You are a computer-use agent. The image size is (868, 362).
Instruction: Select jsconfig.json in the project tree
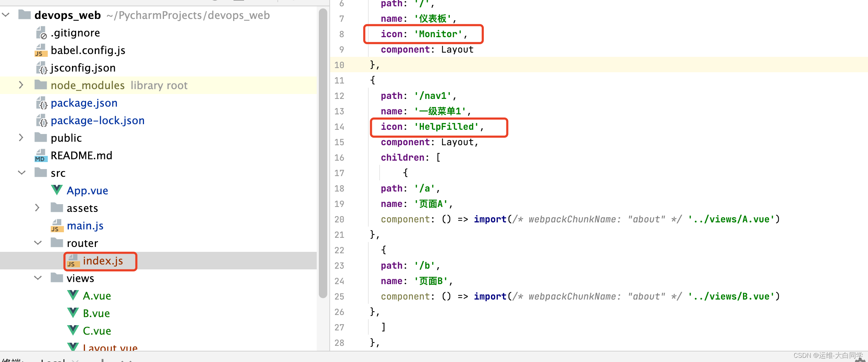[83, 68]
